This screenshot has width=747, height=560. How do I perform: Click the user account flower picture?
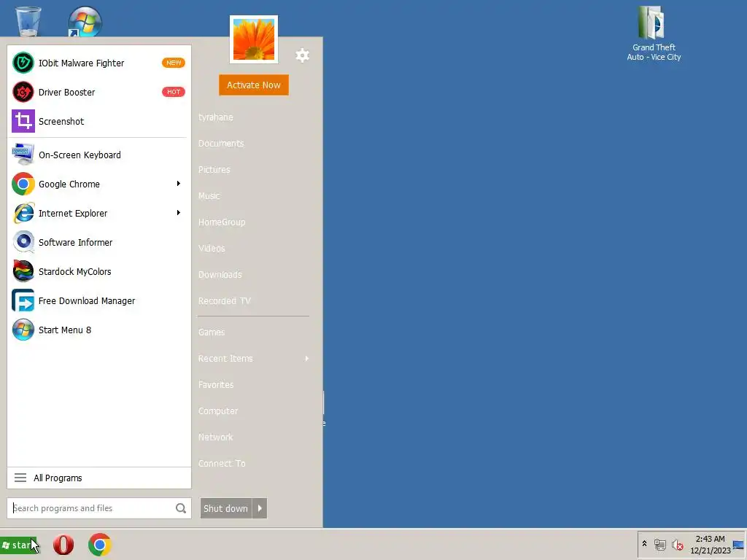tap(253, 39)
